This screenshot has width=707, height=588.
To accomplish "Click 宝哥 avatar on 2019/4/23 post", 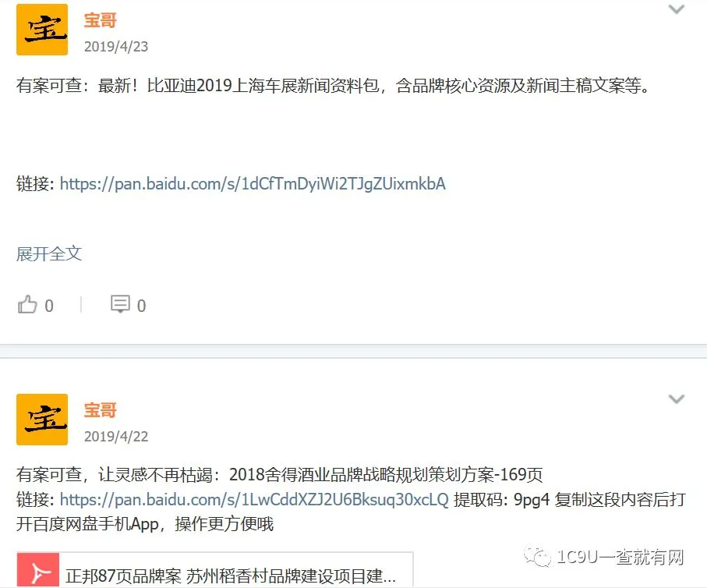I will click(x=42, y=30).
